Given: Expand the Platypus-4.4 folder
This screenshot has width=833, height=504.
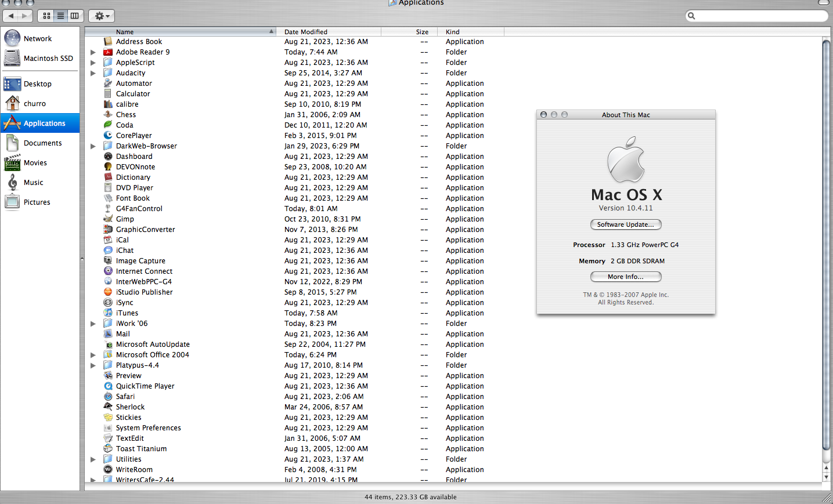Looking at the screenshot, I should [93, 365].
